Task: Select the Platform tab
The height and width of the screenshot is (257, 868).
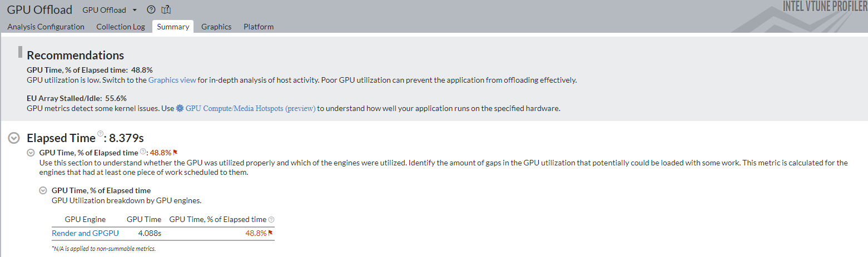Action: click(x=259, y=27)
